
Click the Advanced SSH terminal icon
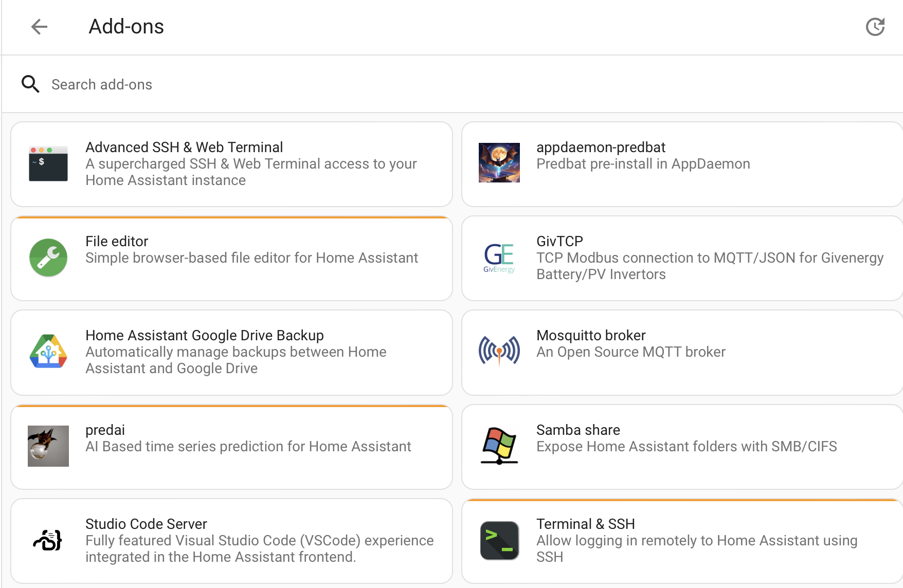[x=48, y=163]
